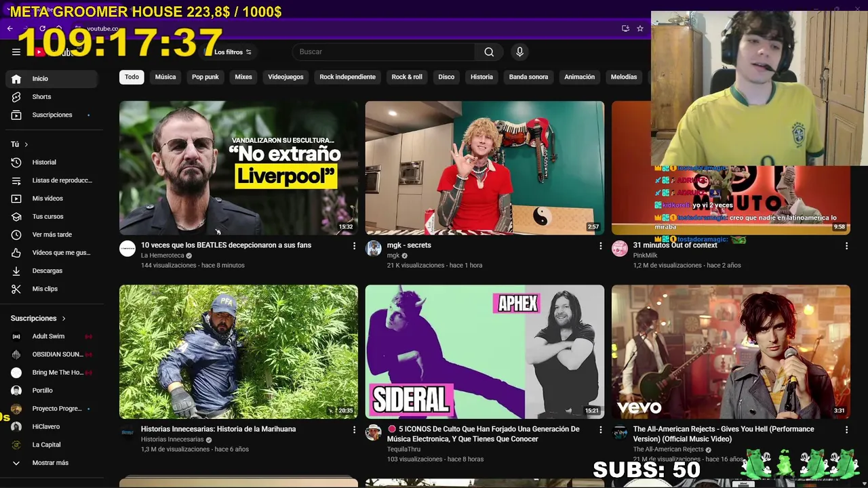Click PinkMilk channel avatar
Image resolution: width=868 pixels, height=488 pixels.
click(x=620, y=249)
